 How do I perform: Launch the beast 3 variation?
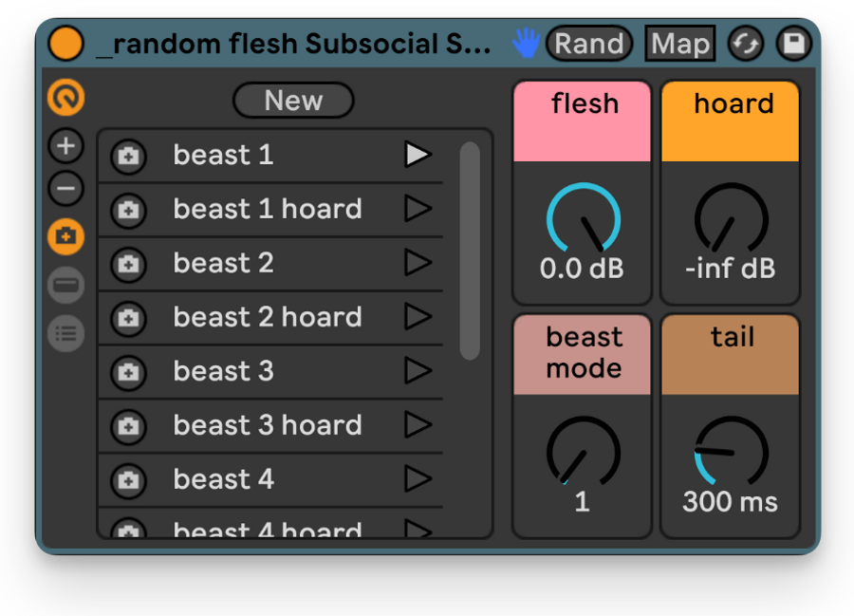tap(418, 370)
